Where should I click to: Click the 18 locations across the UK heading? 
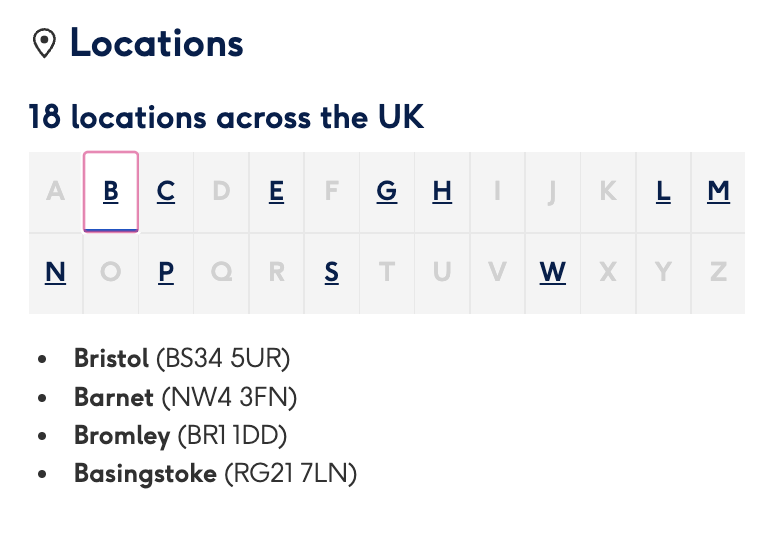[x=226, y=117]
